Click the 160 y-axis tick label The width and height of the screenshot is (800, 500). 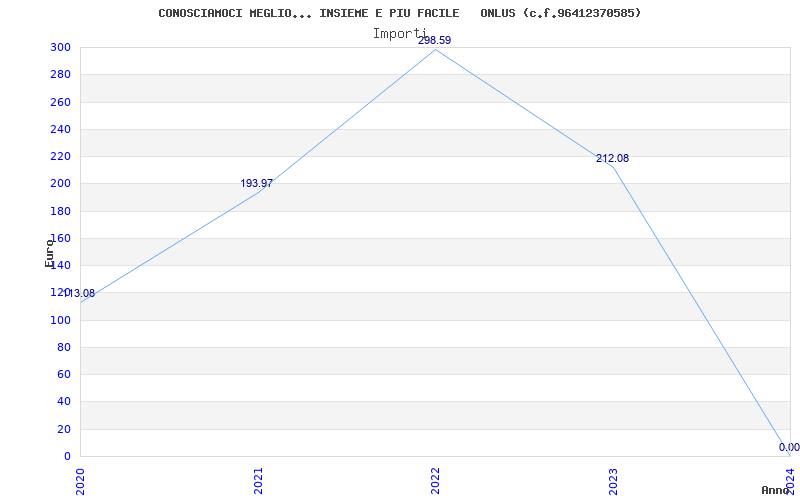click(60, 238)
